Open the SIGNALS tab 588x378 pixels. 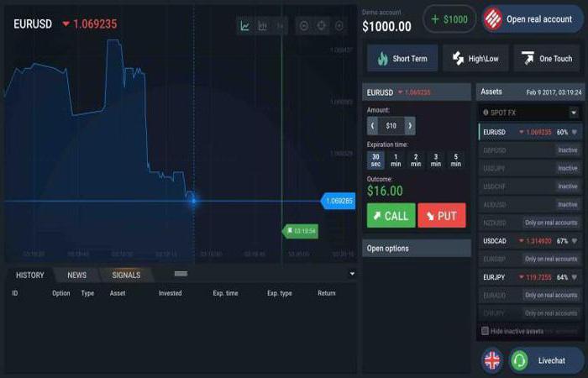(x=126, y=275)
